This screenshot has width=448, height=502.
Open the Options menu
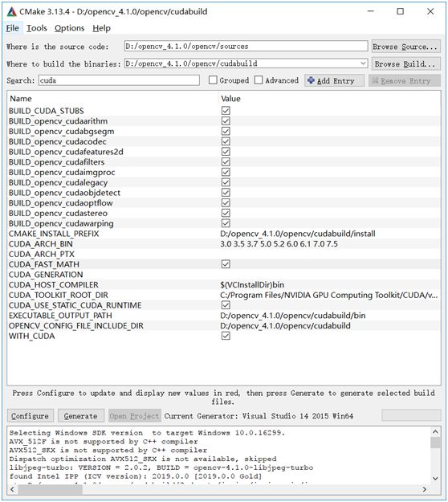(69, 28)
